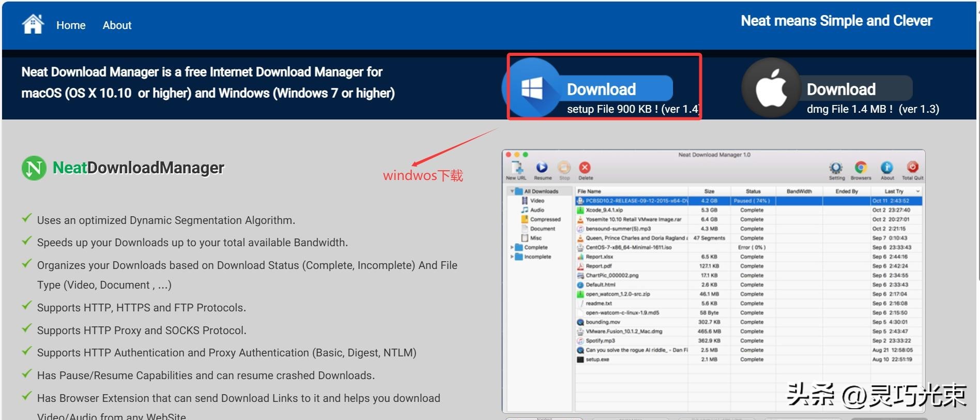
Task: Click the Windows logo icon
Action: coord(532,88)
